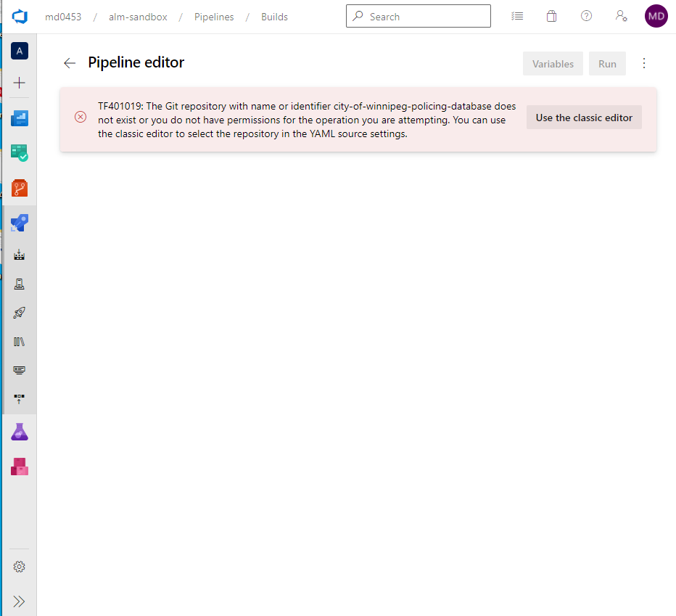Open Test Plans via the flask icon

click(x=18, y=431)
